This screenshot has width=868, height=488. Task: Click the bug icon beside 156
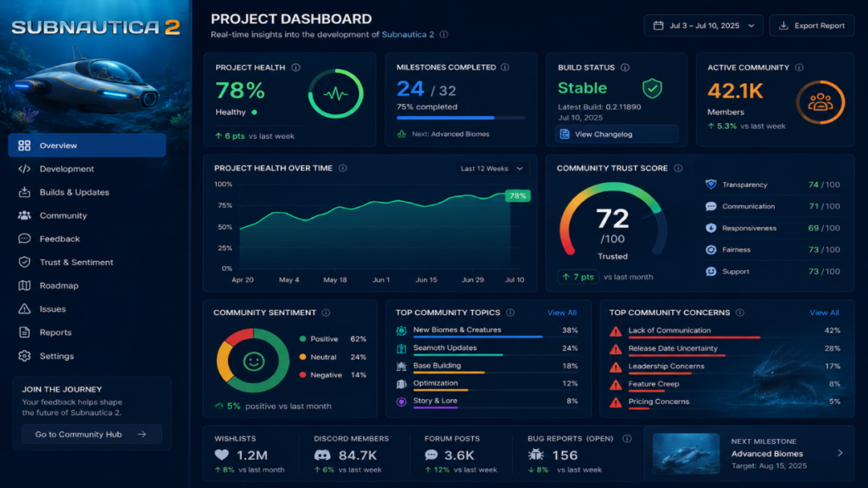(536, 455)
